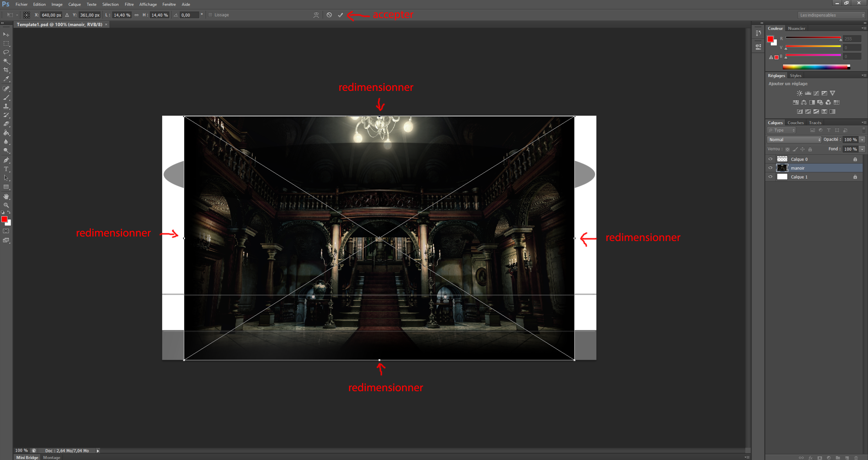
Task: Toggle the width-height aspect ratio link
Action: point(136,15)
